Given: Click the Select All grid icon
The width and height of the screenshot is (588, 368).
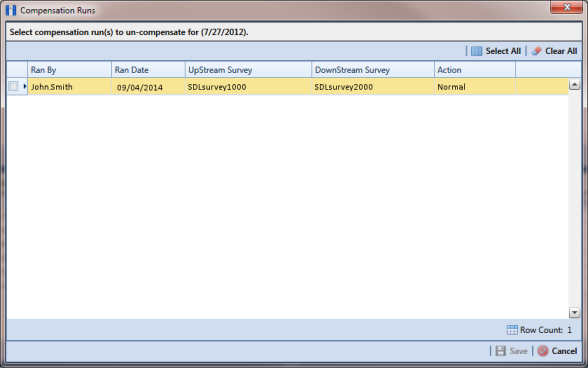Looking at the screenshot, I should click(476, 51).
